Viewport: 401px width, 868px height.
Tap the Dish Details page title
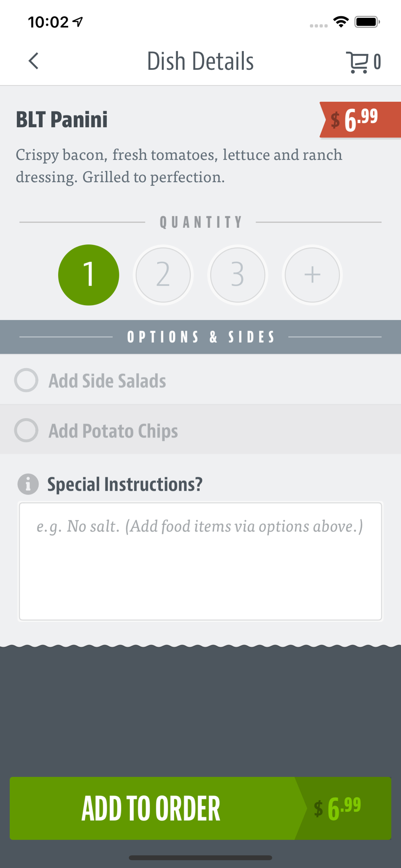tap(200, 61)
